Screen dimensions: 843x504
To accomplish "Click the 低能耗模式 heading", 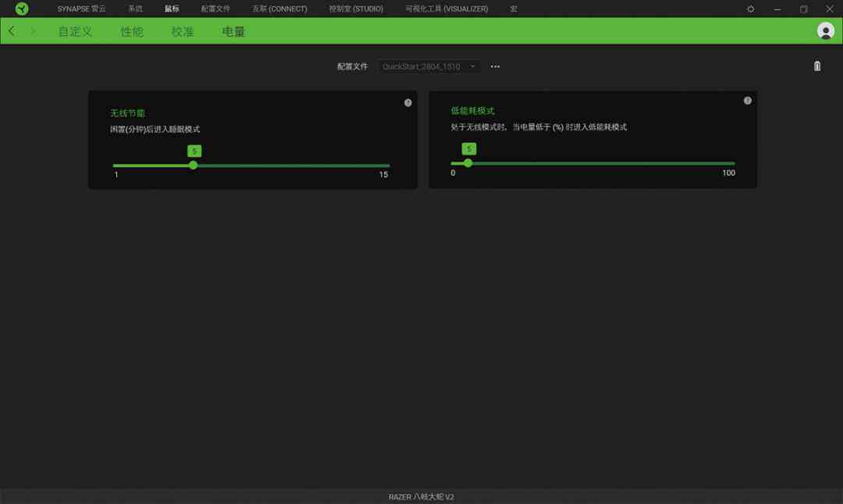I will [x=472, y=111].
